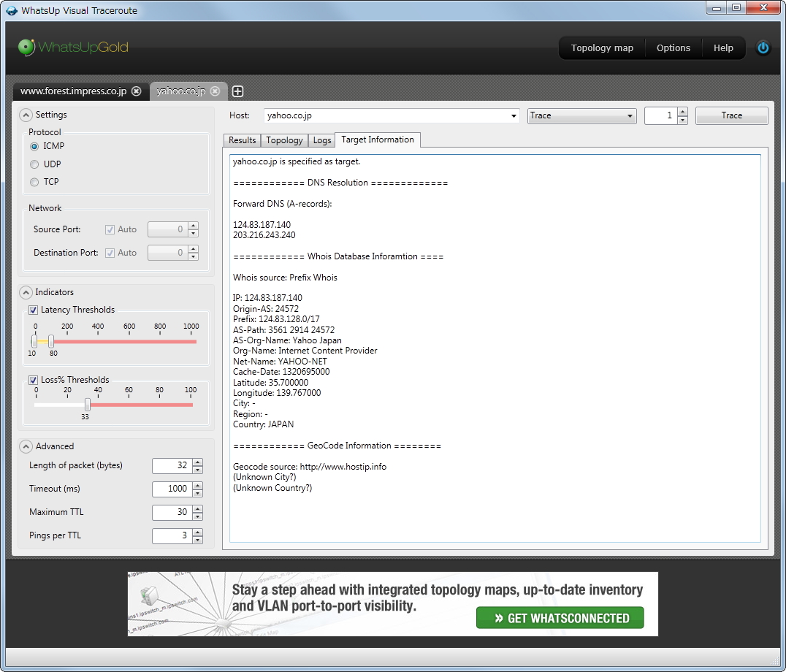Uncheck Latency Thresholds checkbox
Screen dimensions: 786x672
pyautogui.click(x=33, y=310)
